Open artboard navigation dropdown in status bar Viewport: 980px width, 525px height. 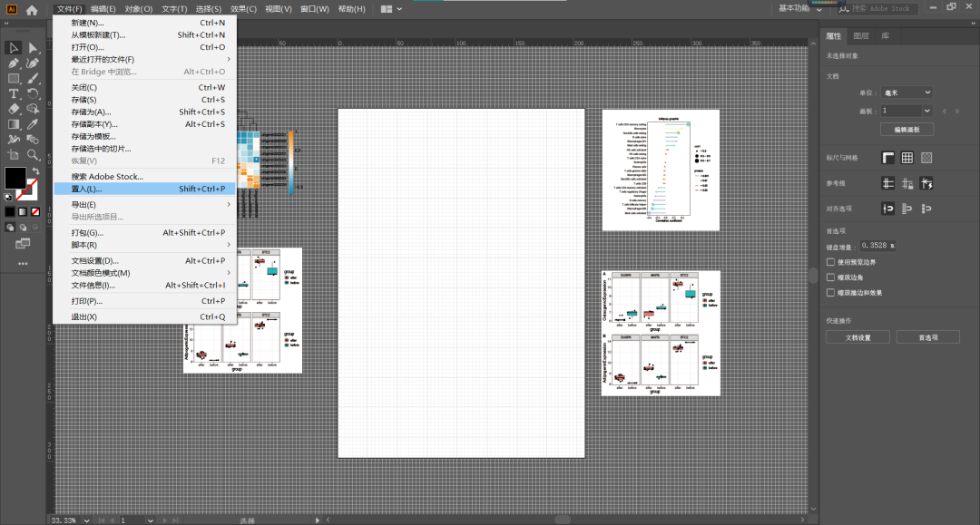tap(150, 520)
